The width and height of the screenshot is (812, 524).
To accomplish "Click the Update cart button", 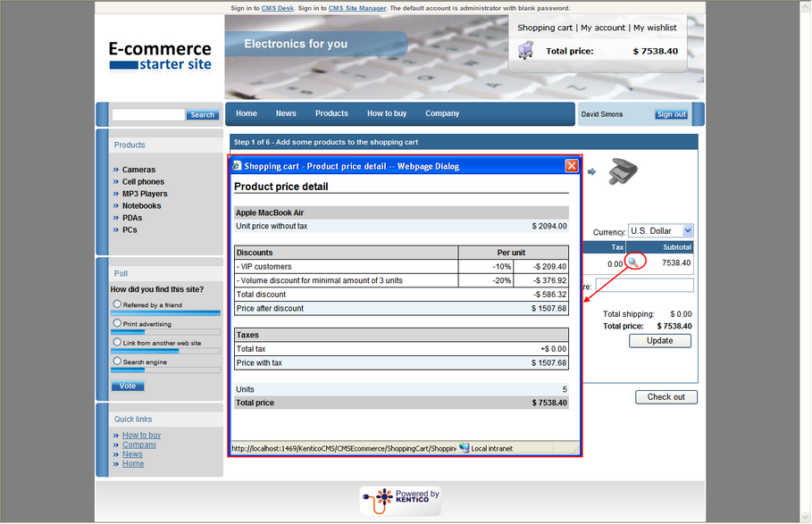I will coord(660,341).
